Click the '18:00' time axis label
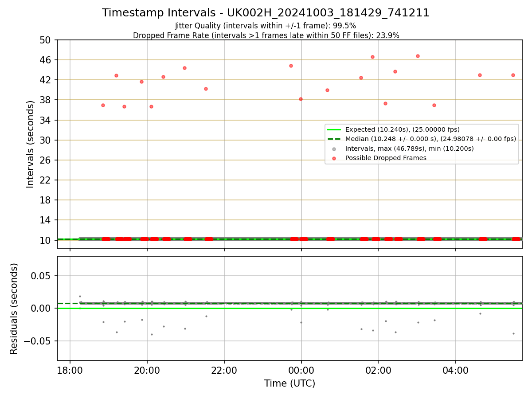Image resolution: width=532 pixels, height=399 pixels. pos(70,370)
